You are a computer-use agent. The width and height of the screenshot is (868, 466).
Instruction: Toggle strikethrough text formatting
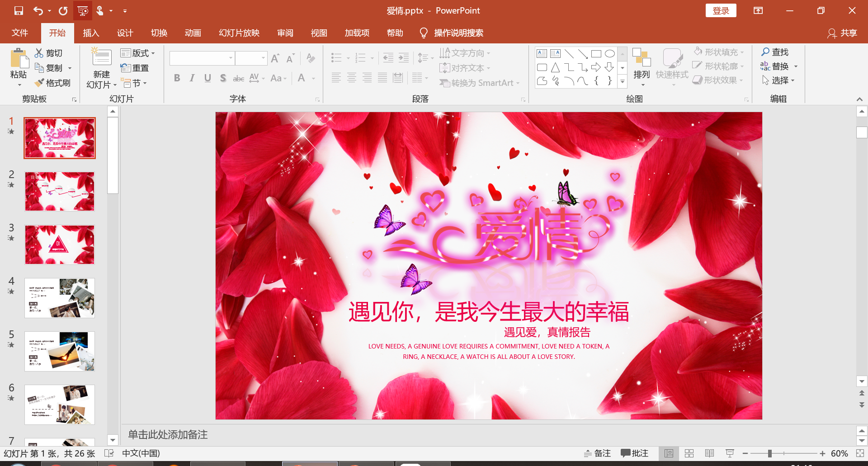[238, 78]
